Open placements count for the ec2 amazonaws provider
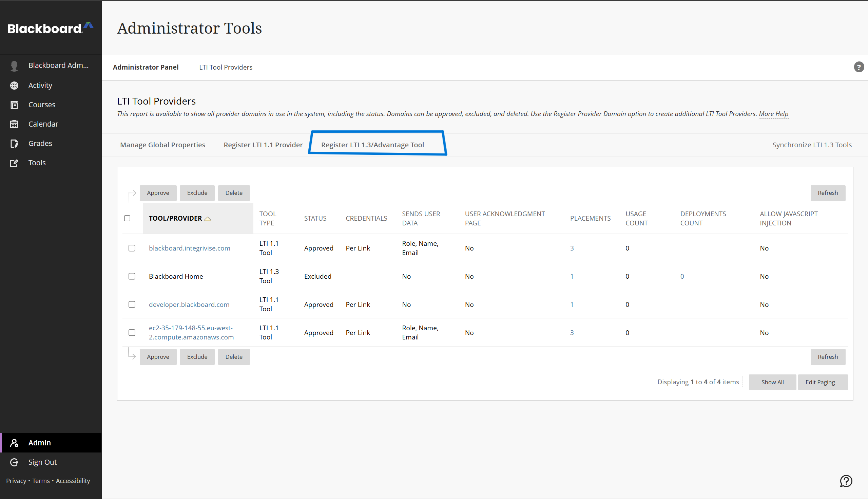Image resolution: width=868 pixels, height=499 pixels. [572, 332]
